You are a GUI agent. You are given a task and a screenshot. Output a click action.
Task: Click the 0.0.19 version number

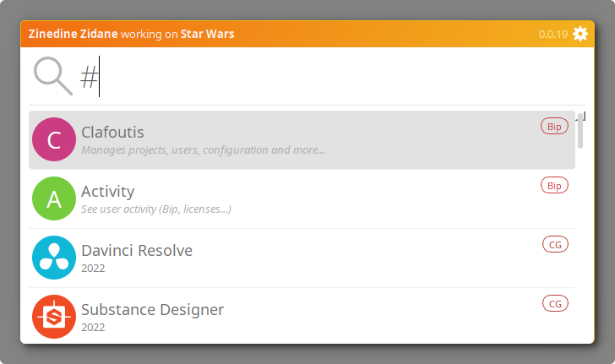[552, 35]
